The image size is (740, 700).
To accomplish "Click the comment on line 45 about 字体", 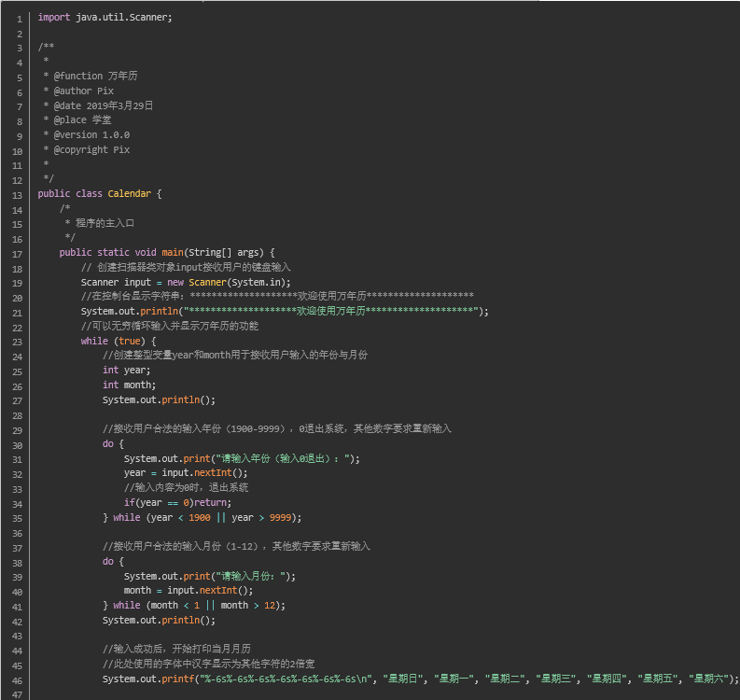I will [209, 665].
